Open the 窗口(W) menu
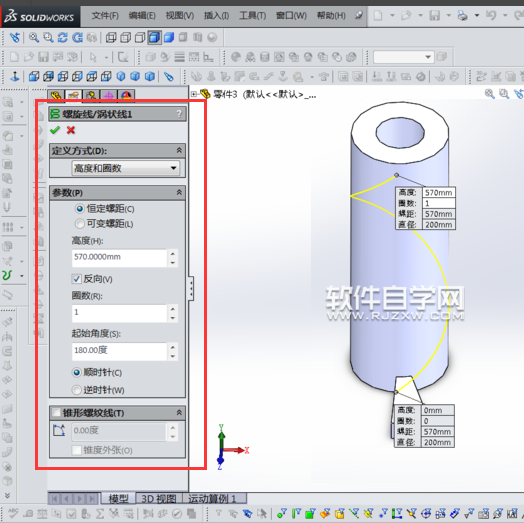 point(291,16)
